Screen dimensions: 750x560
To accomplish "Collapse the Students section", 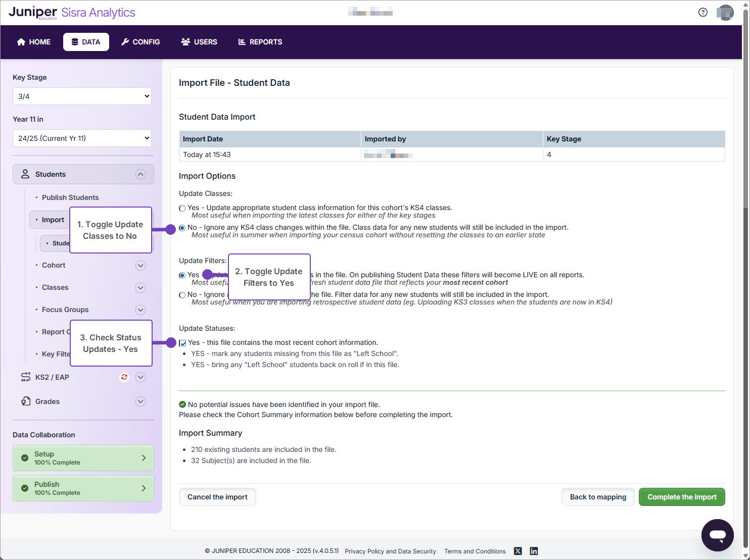I will click(140, 174).
